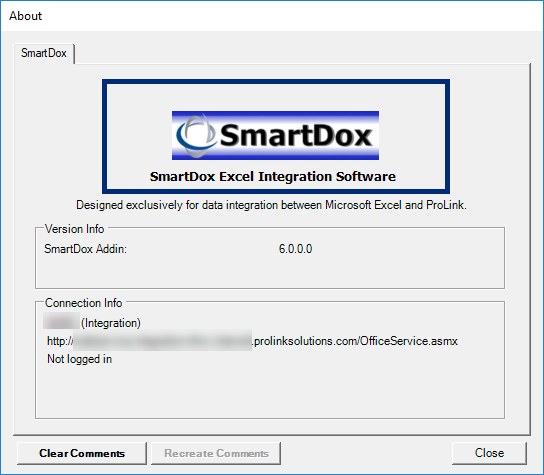Select the SmartDox tab

[44, 53]
